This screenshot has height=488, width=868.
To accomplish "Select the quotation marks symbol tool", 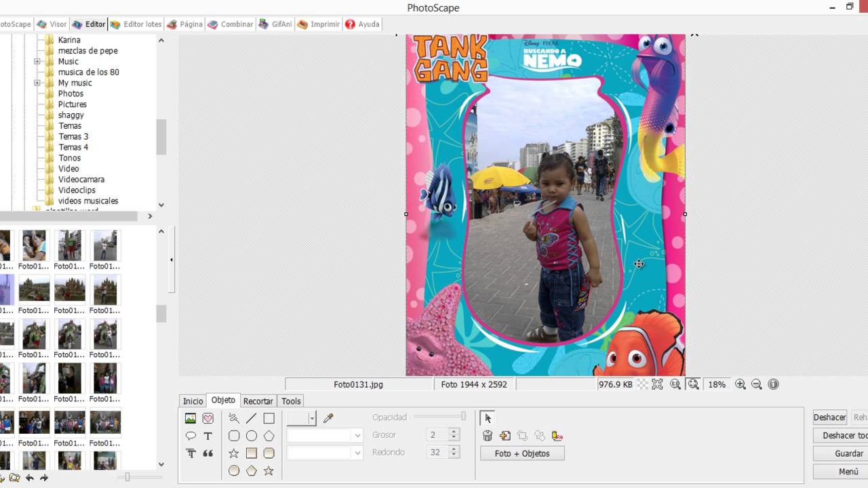I will tap(208, 453).
